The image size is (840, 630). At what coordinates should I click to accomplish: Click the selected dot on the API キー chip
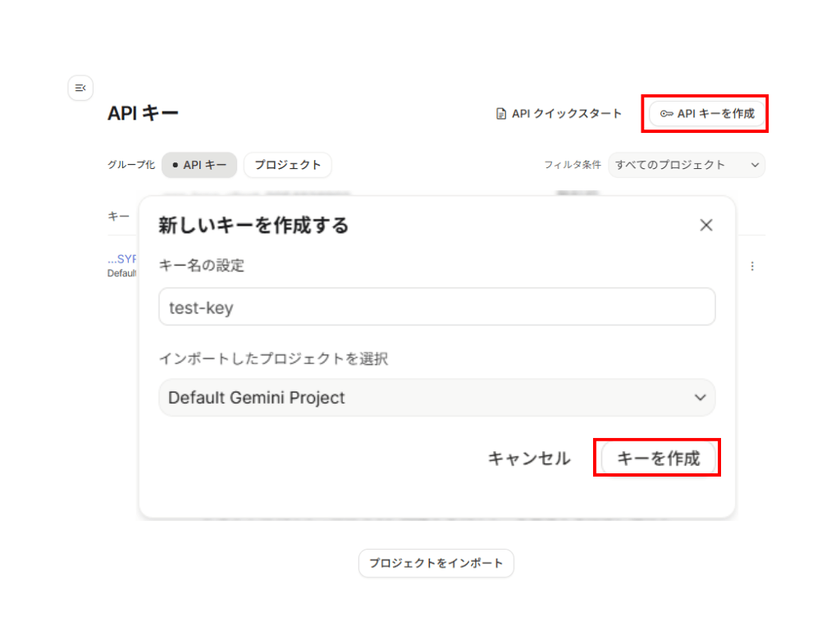175,165
